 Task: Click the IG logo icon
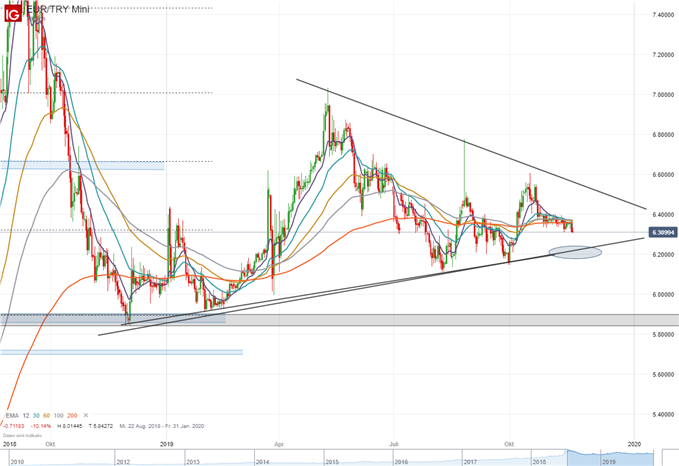(13, 13)
